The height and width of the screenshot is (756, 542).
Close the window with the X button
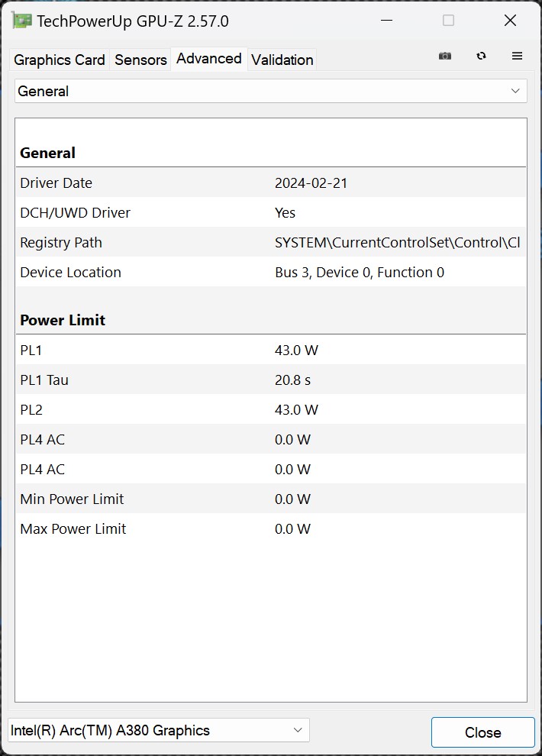[x=510, y=21]
